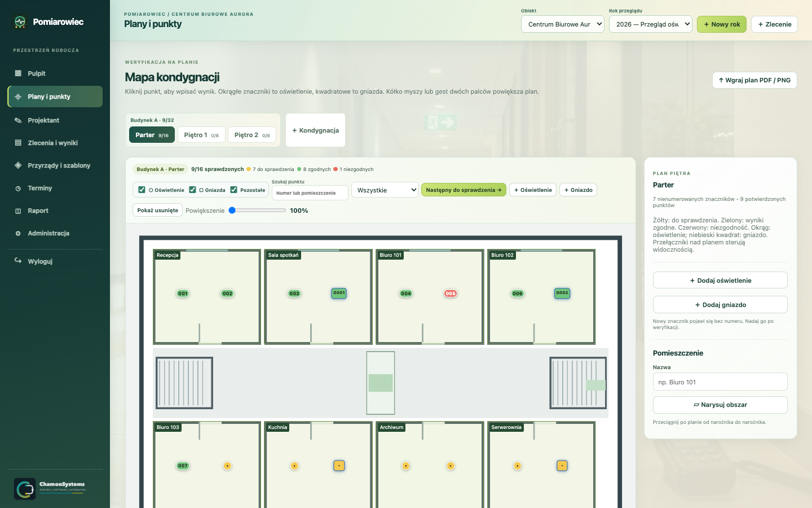Toggle the Pozostałe visibility checkbox
This screenshot has width=812, height=508.
pyautogui.click(x=233, y=190)
